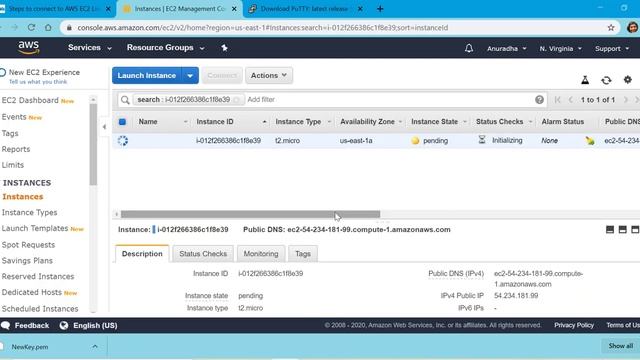Click the flask experiments icon

(x=585, y=80)
